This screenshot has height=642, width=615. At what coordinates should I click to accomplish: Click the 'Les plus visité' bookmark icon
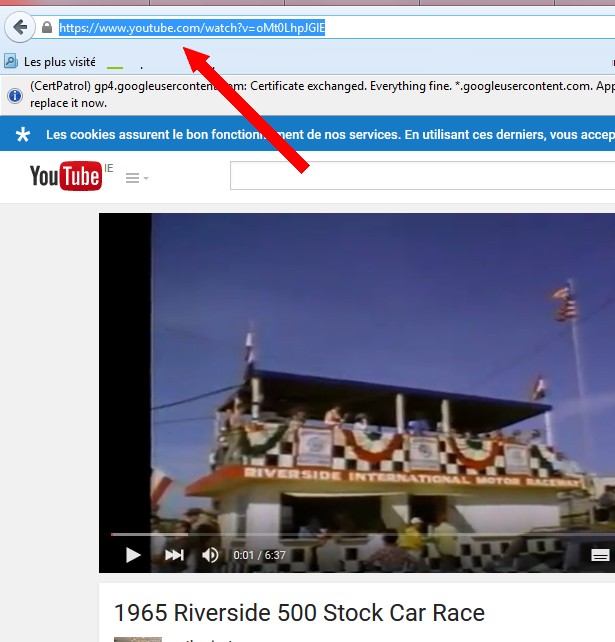11,62
